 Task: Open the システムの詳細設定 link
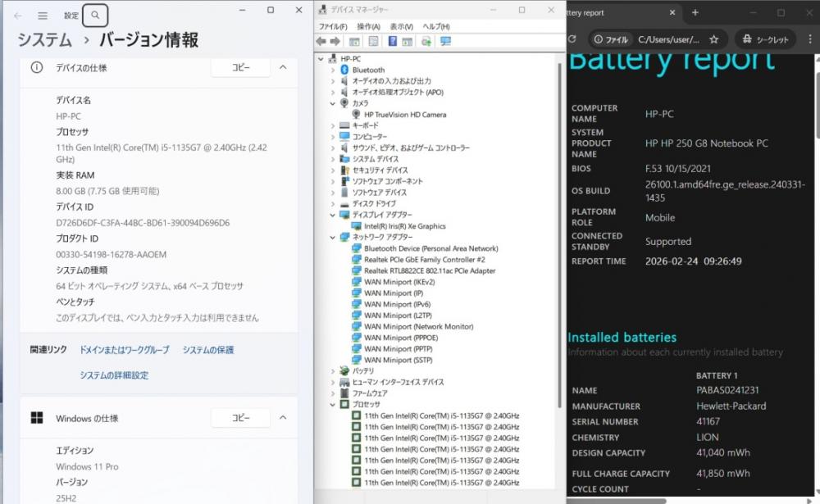pyautogui.click(x=114, y=375)
